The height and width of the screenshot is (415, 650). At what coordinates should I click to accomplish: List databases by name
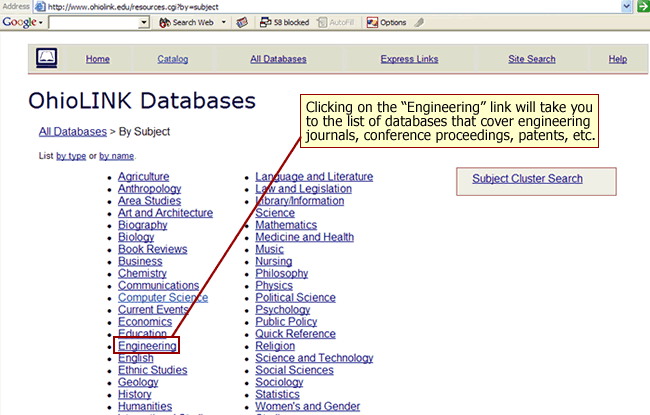pyautogui.click(x=116, y=156)
